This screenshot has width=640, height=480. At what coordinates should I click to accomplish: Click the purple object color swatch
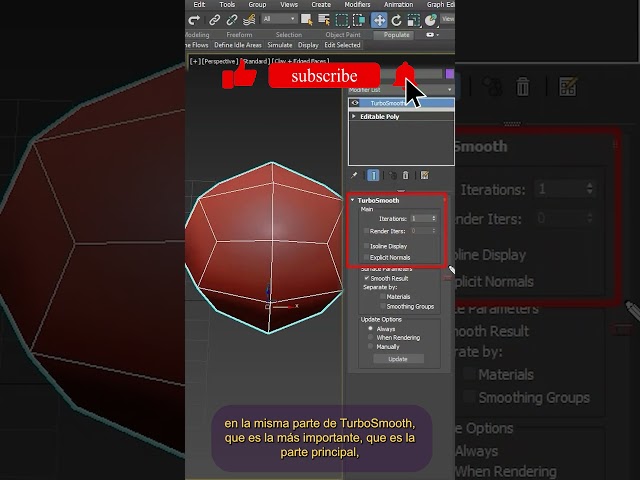(x=449, y=74)
